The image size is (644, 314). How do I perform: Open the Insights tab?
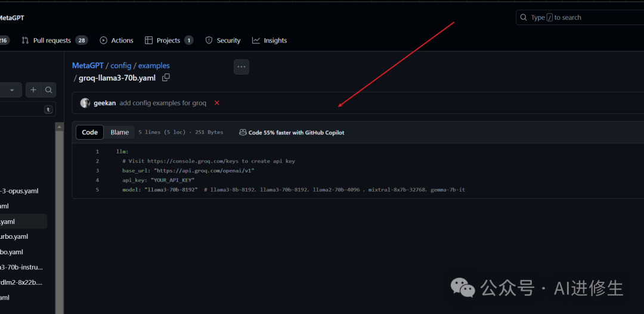[x=270, y=40]
